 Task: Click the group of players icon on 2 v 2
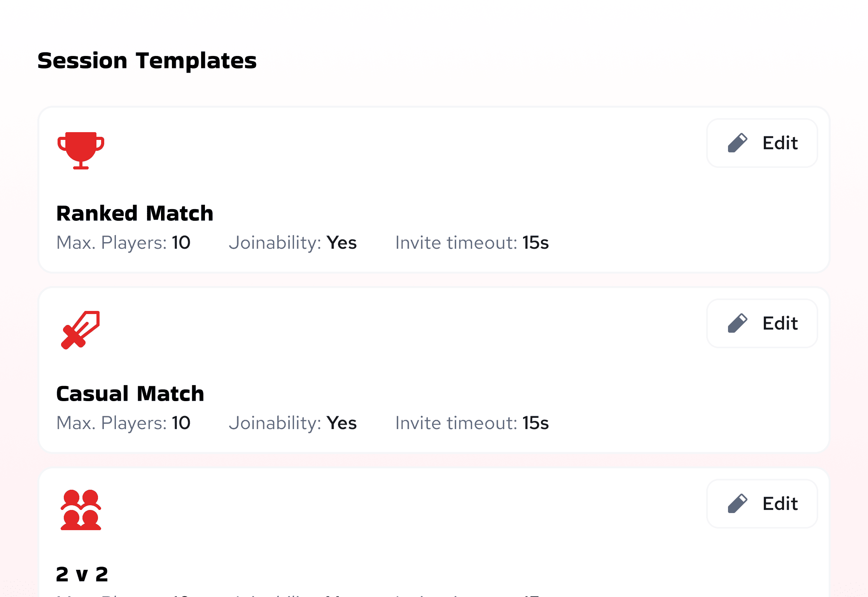(x=81, y=509)
